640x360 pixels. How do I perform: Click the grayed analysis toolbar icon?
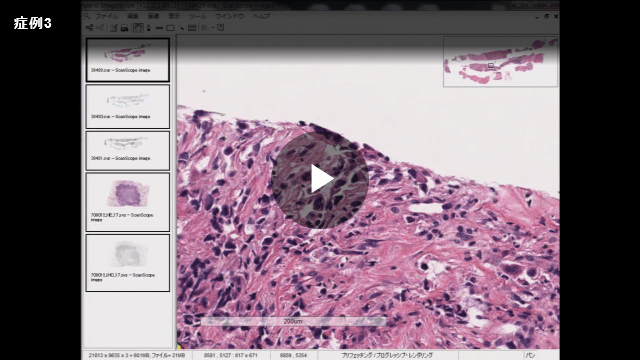click(205, 28)
